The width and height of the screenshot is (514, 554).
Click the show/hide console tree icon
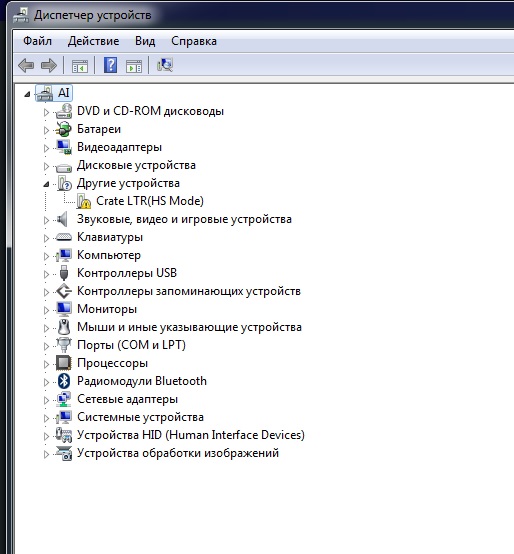point(80,66)
